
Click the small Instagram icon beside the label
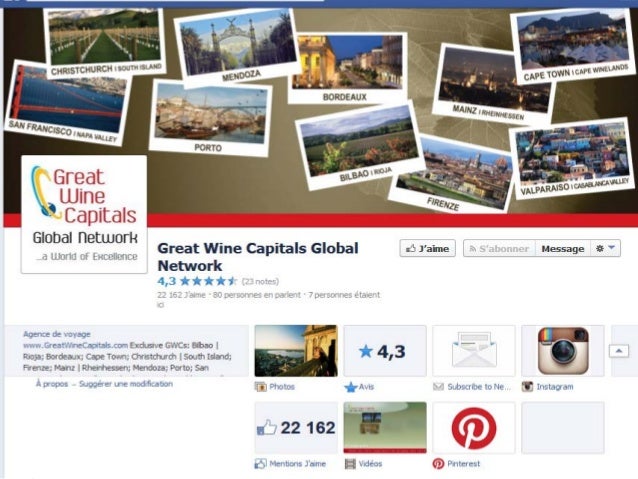527,387
